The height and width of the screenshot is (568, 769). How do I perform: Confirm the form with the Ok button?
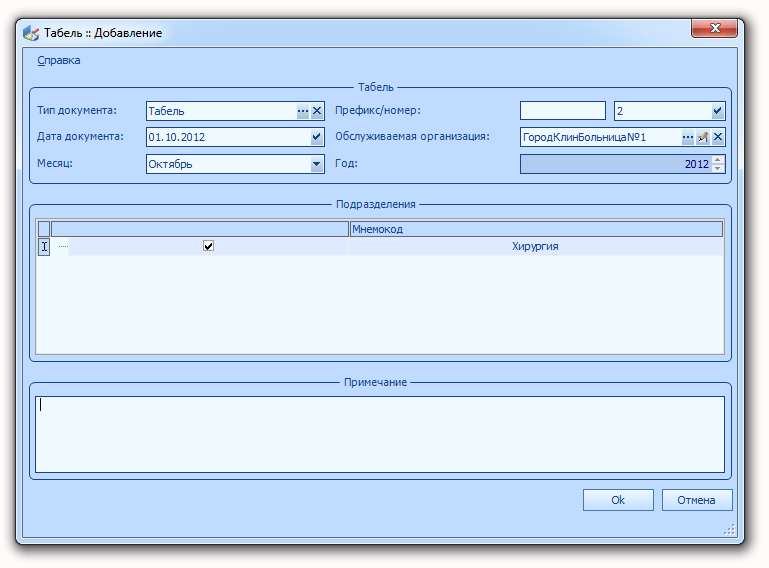[618, 500]
